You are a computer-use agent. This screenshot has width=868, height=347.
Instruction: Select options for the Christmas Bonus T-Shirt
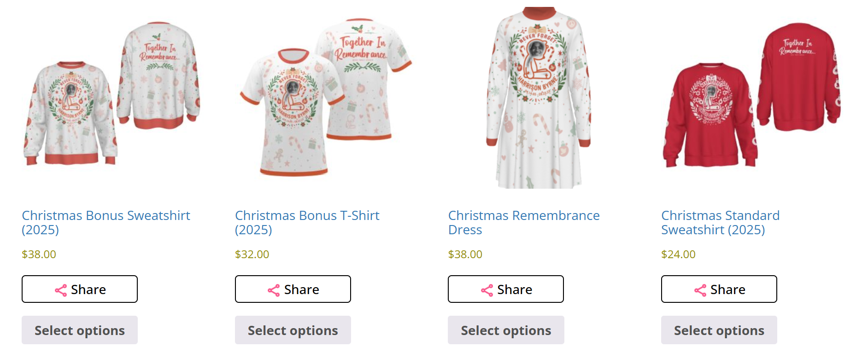click(x=293, y=330)
